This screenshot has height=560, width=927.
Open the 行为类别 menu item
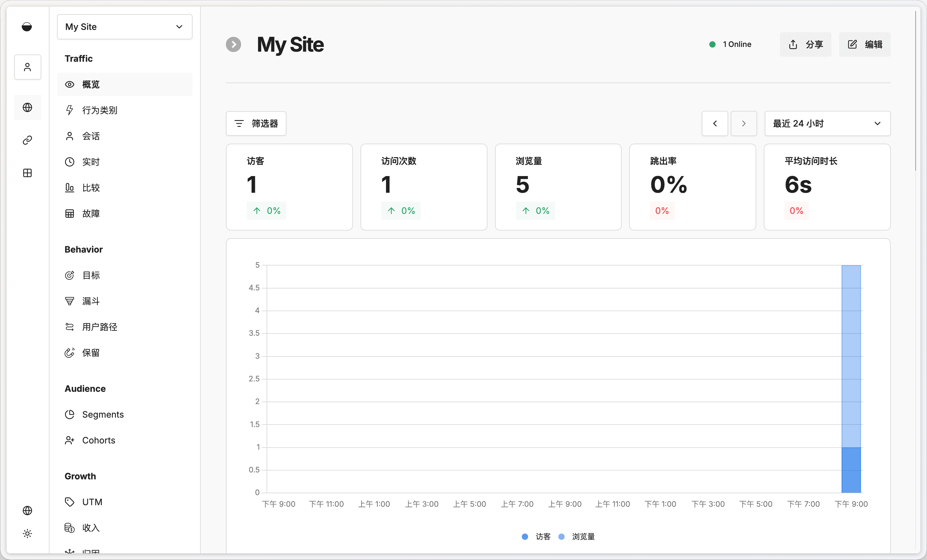(x=100, y=110)
